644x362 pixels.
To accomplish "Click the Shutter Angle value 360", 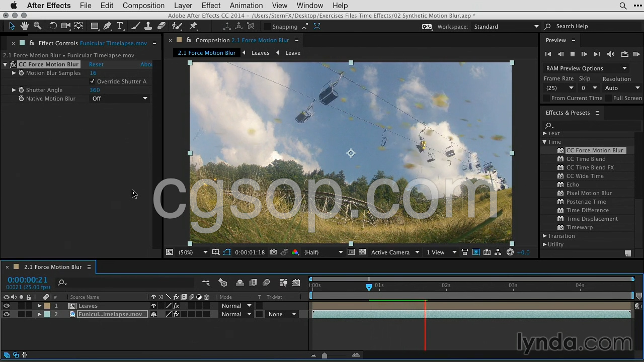I will click(95, 90).
